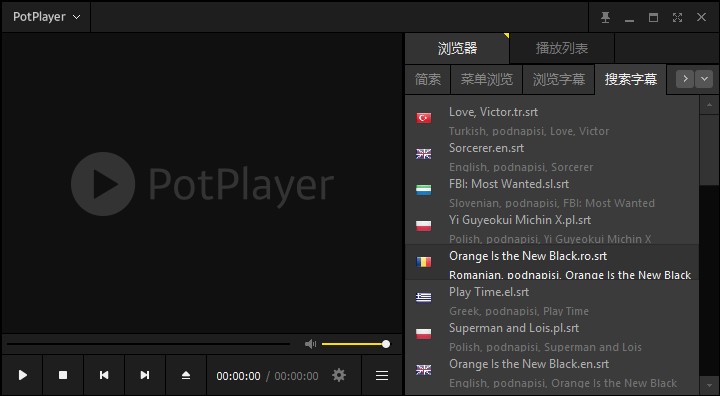Screen dimensions: 720x396
Task: Toggle the playlist panel hamburger icon
Action: 382,375
